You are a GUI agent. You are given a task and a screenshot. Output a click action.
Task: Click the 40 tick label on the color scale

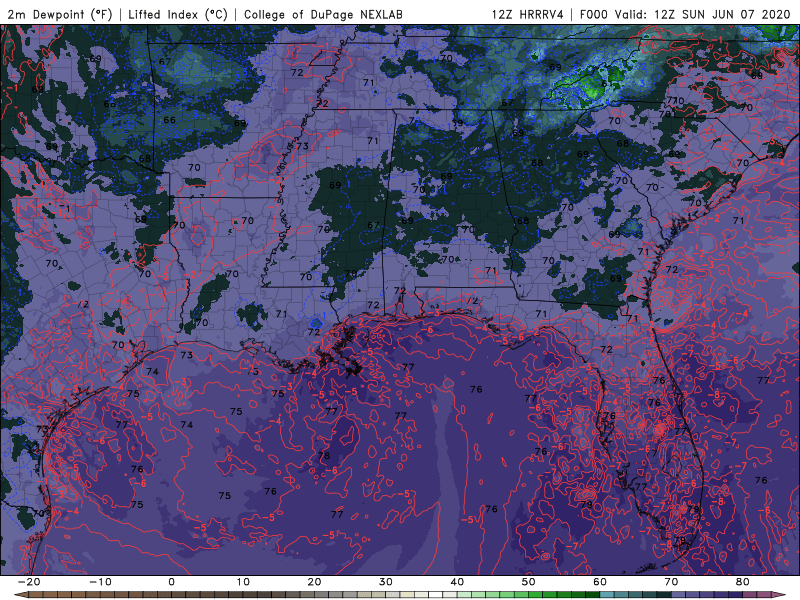pyautogui.click(x=457, y=582)
